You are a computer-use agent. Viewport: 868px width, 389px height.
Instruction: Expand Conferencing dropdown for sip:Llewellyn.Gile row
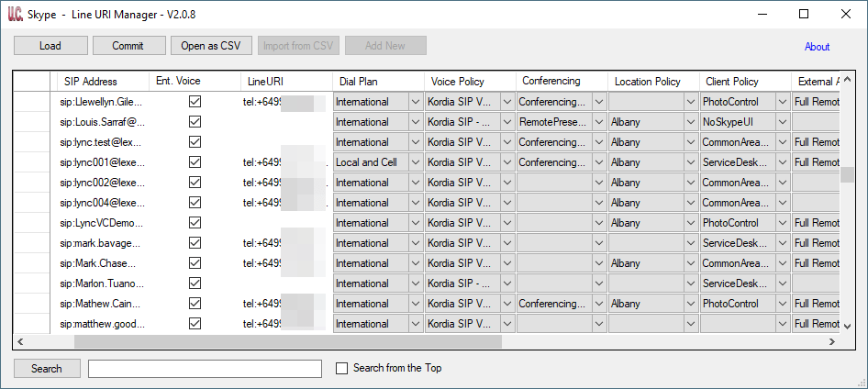click(599, 102)
